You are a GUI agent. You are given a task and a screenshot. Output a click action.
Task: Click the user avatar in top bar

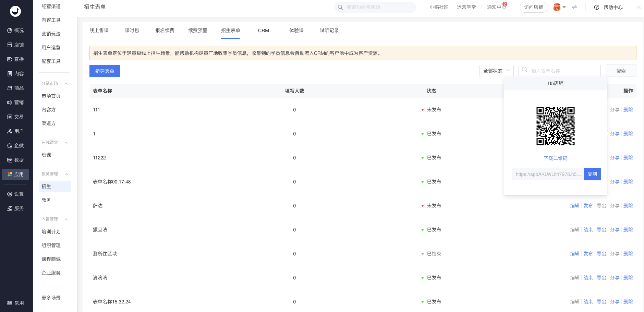(557, 7)
